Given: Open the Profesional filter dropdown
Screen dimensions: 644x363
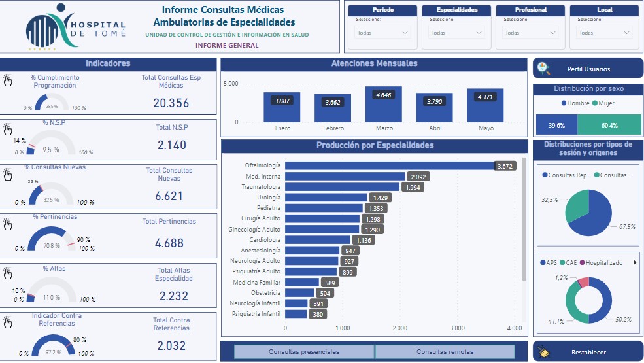Looking at the screenshot, I should pyautogui.click(x=530, y=33).
